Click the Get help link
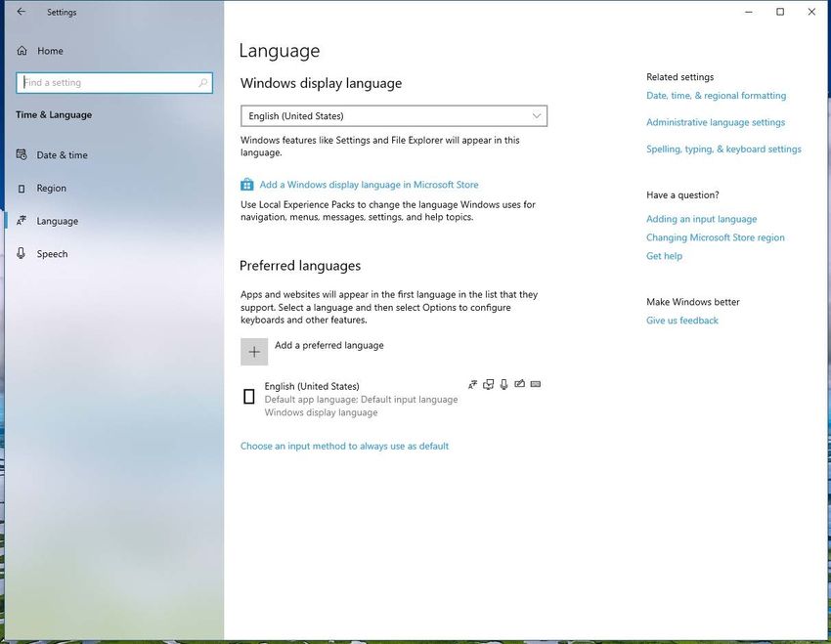 click(x=664, y=256)
